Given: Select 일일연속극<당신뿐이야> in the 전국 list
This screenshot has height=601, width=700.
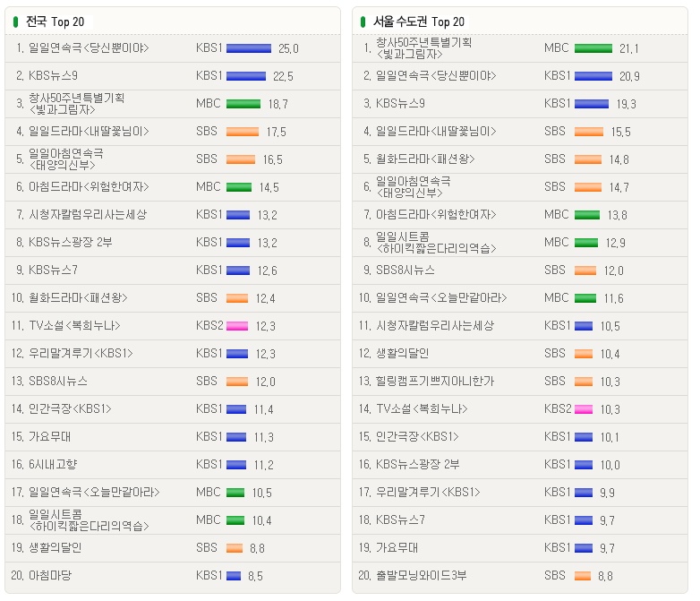Looking at the screenshot, I should (x=89, y=47).
